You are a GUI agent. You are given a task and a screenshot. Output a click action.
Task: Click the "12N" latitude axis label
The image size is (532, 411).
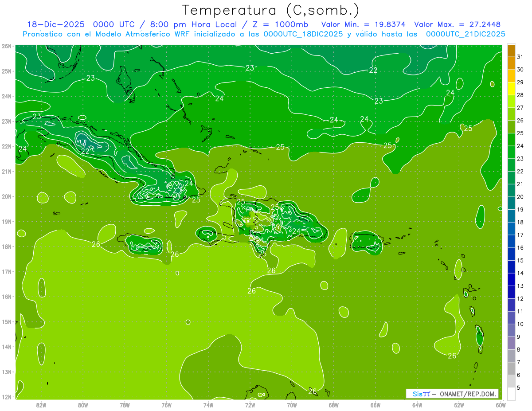tap(6, 397)
